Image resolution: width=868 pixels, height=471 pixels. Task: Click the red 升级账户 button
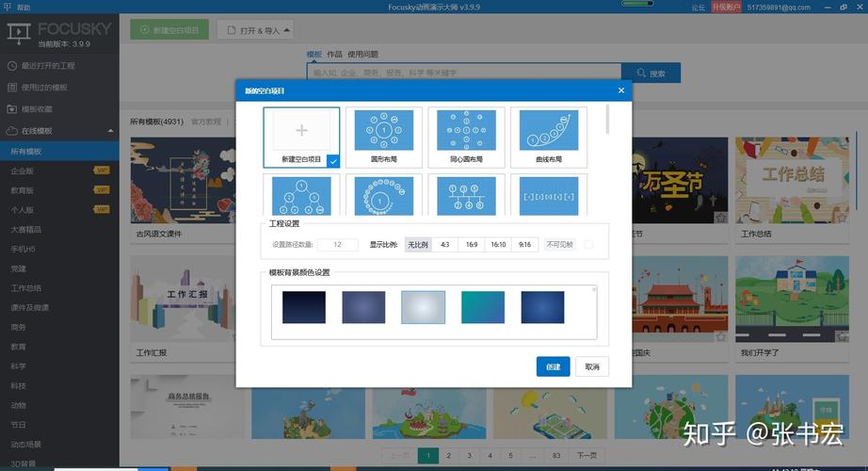click(x=726, y=8)
